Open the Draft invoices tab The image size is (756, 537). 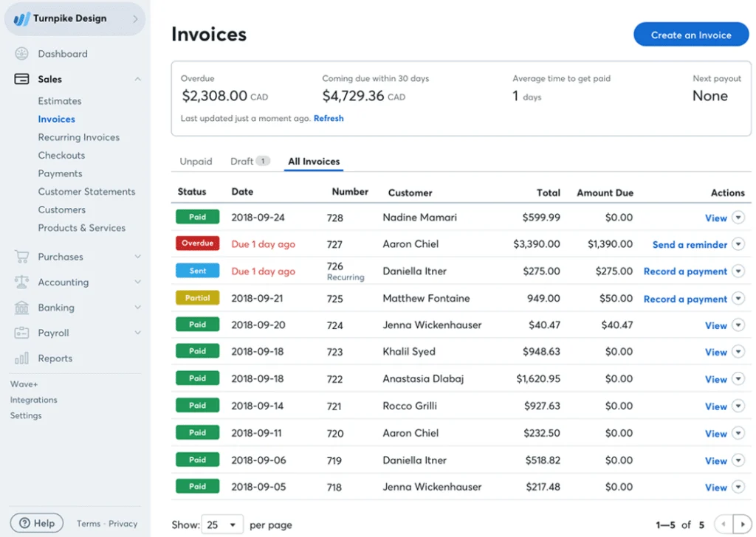pos(244,161)
